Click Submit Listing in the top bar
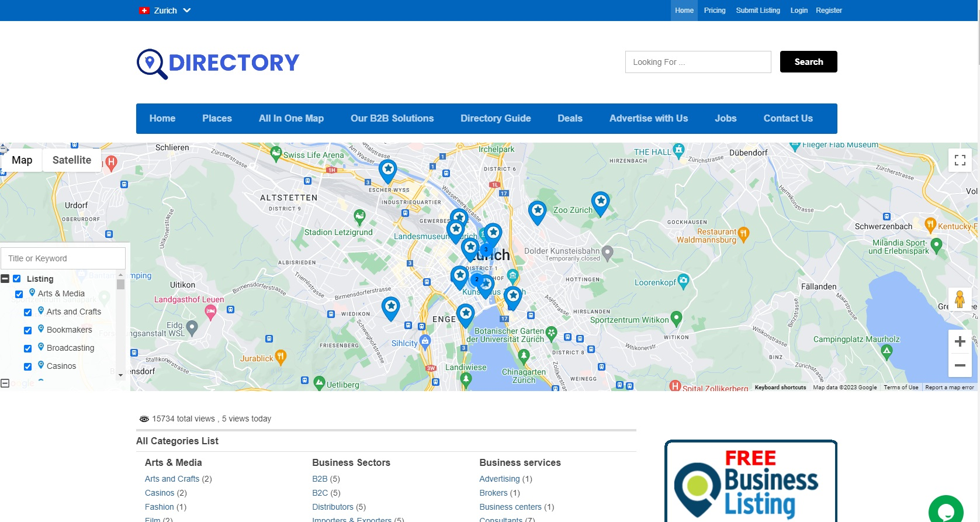The width and height of the screenshot is (980, 522). tap(758, 11)
